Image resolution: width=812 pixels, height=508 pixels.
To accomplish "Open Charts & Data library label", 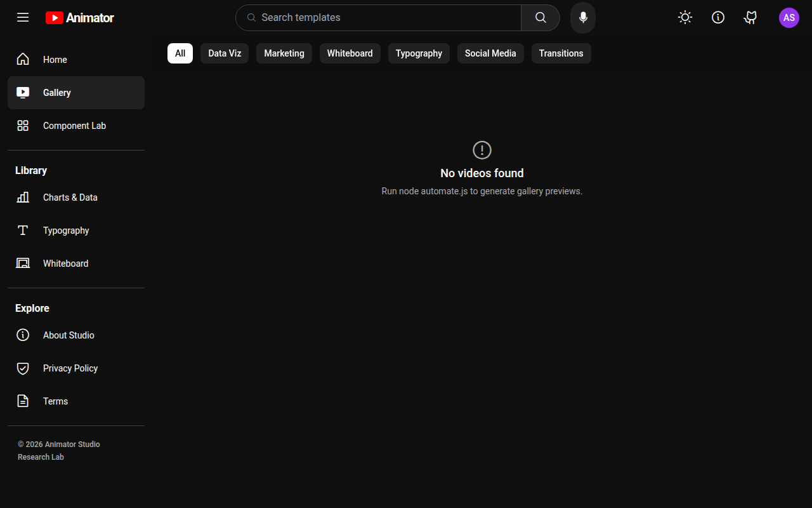I will pos(70,197).
